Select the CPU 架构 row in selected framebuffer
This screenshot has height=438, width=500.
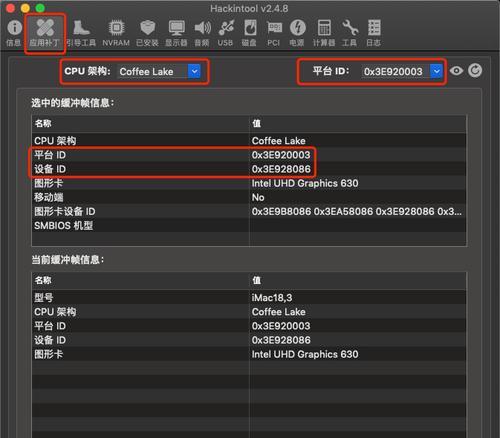(x=249, y=141)
